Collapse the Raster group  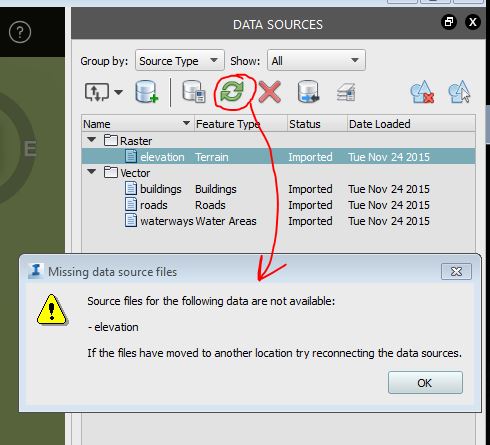(x=92, y=140)
